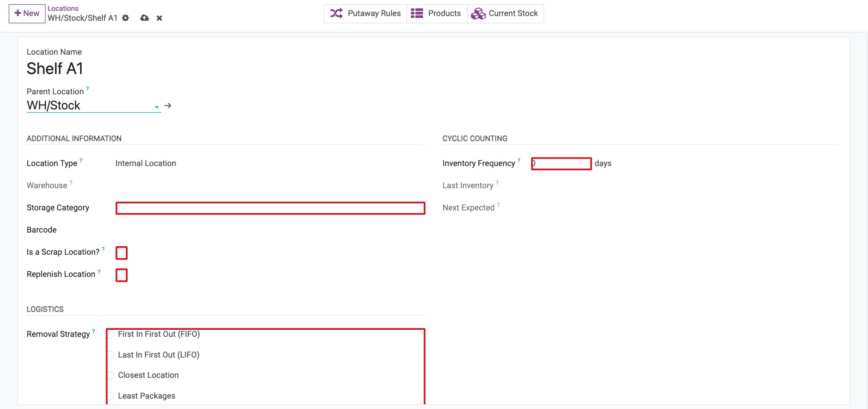Create a new location with New button
The width and height of the screenshot is (868, 409).
pyautogui.click(x=27, y=13)
